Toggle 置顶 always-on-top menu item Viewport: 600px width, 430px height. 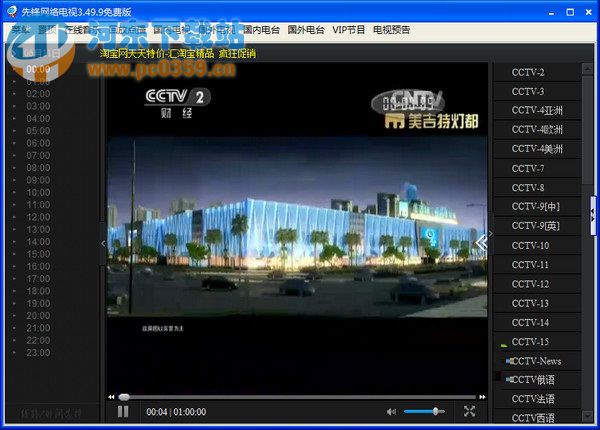[47, 29]
